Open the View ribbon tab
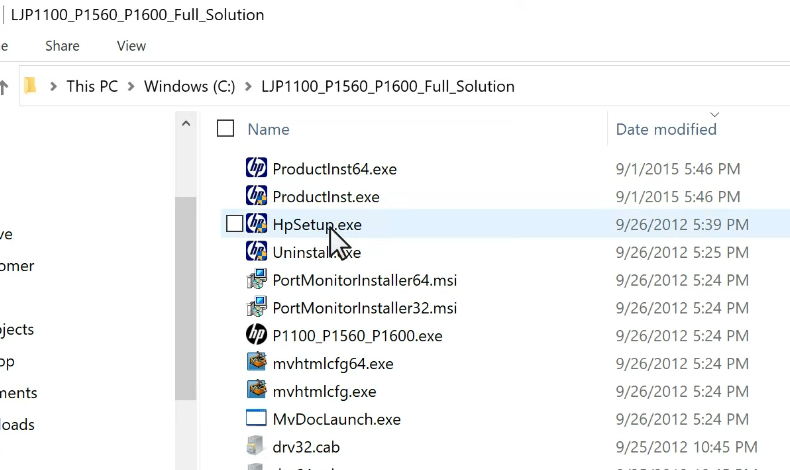790x470 pixels. pyautogui.click(x=131, y=46)
